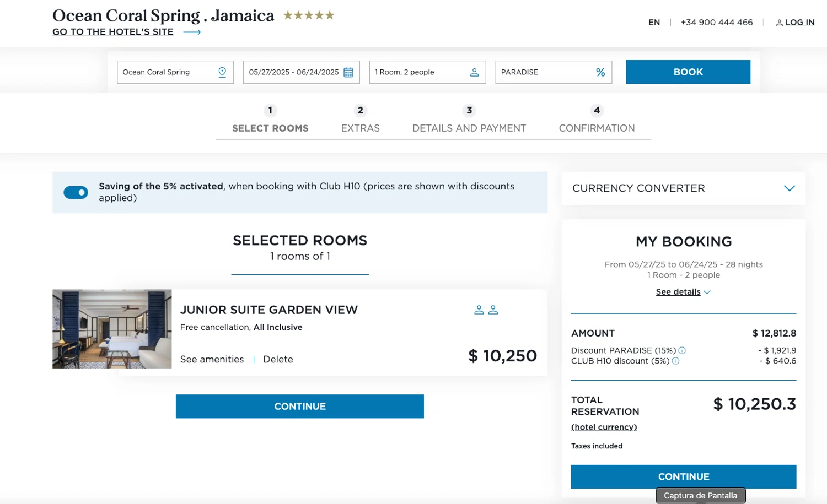
Task: Click the Taxes included note
Action: [597, 446]
